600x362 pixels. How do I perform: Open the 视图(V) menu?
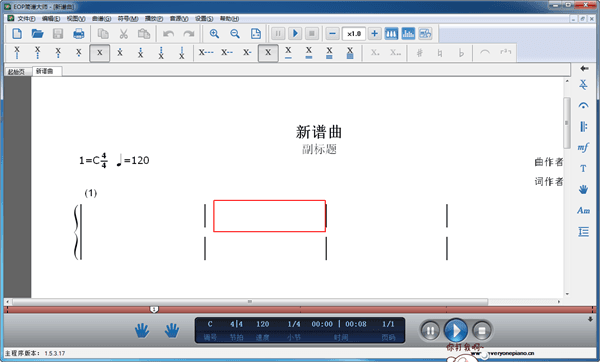(76, 18)
